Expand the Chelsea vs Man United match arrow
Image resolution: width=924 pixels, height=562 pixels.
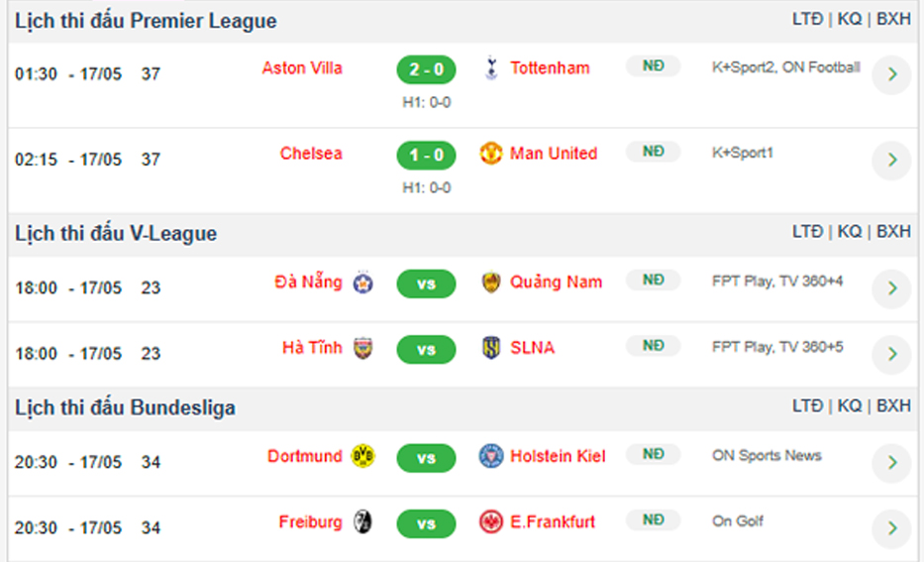pos(891,160)
